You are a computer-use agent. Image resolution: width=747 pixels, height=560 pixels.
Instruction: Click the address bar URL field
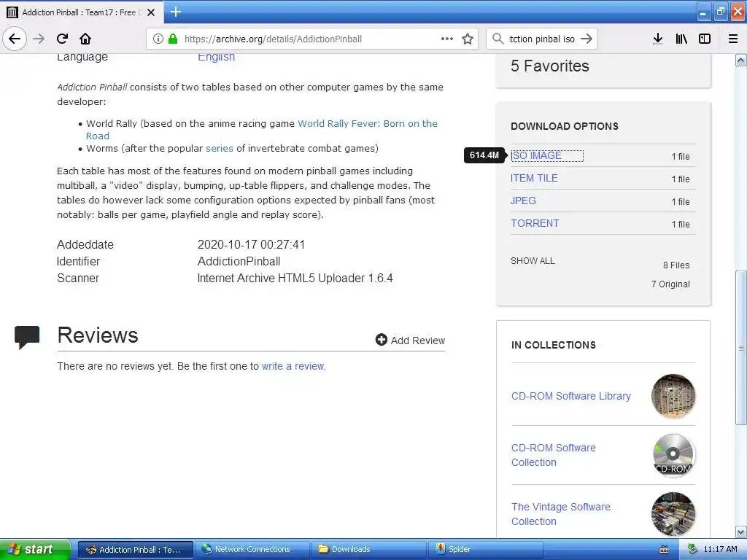click(x=312, y=39)
